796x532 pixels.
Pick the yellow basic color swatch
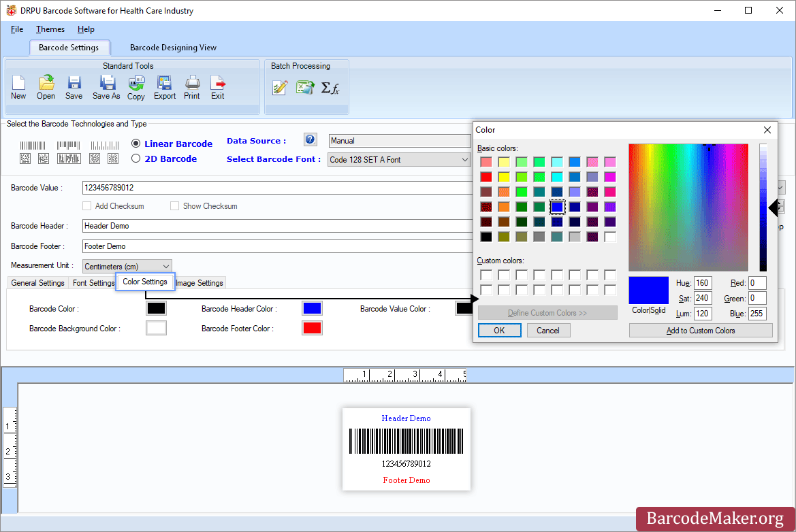click(x=504, y=177)
